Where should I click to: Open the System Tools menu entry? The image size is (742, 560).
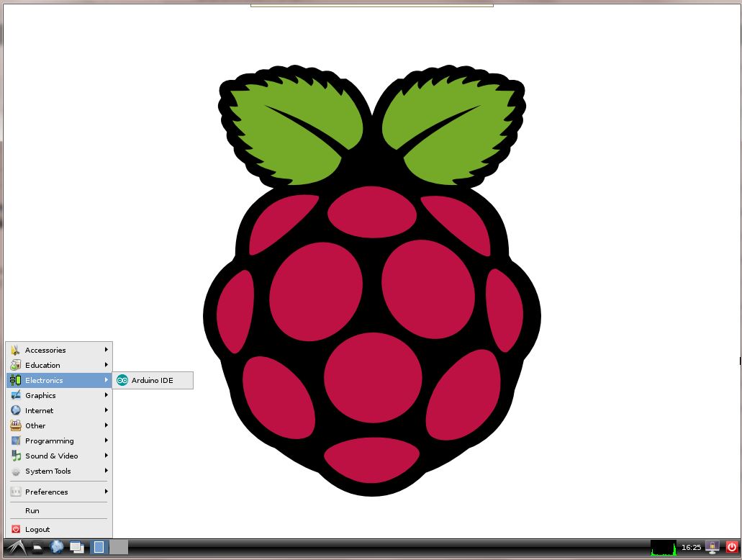(x=59, y=471)
